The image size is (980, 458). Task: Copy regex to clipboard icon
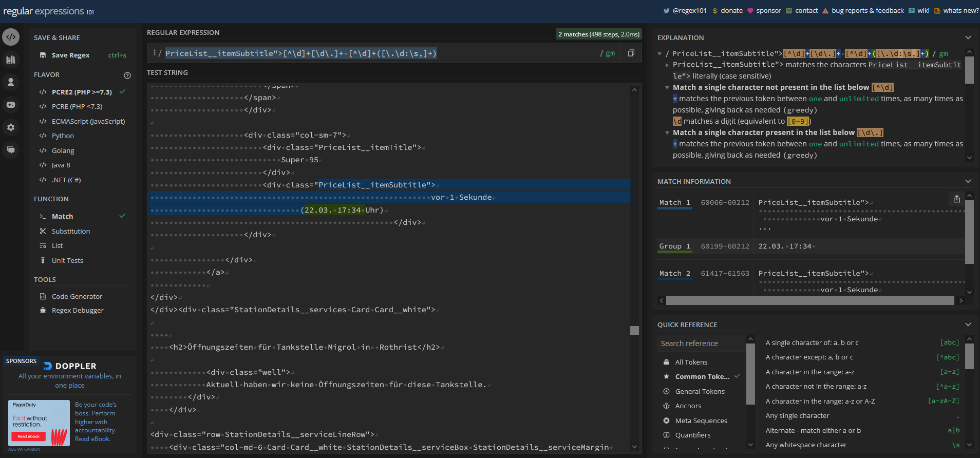[x=631, y=53]
